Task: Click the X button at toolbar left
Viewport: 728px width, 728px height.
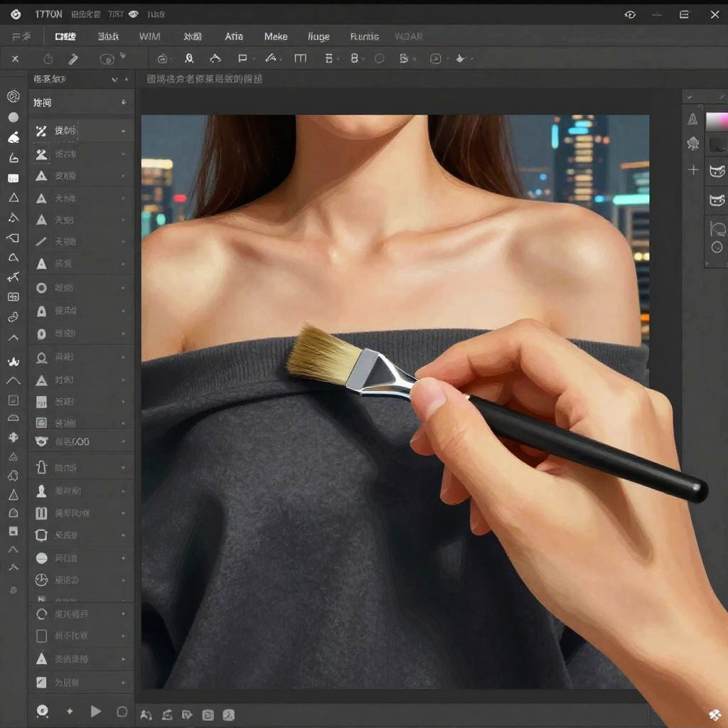Action: tap(15, 59)
